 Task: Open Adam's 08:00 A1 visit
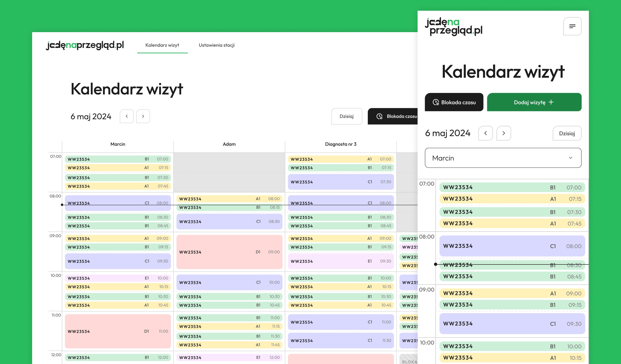tap(229, 199)
